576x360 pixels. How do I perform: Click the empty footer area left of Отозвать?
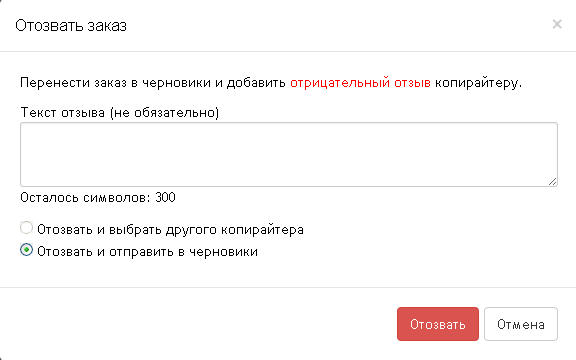click(198, 324)
